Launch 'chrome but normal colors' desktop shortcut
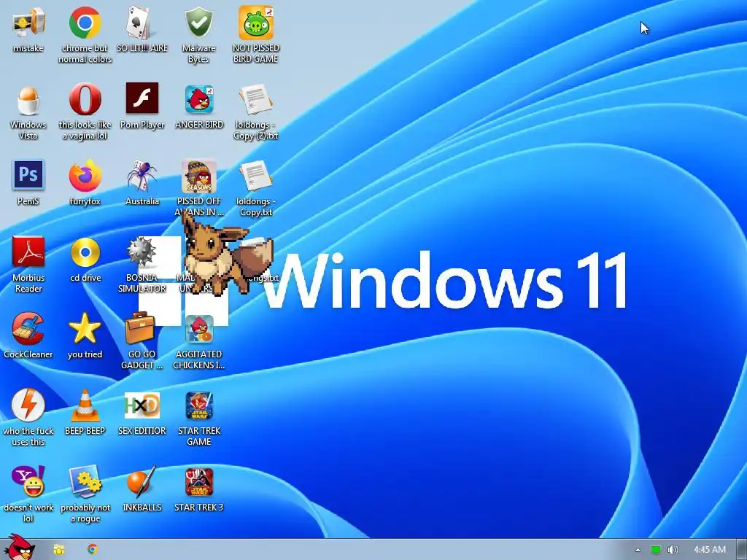The height and width of the screenshot is (560, 747). pos(85,23)
